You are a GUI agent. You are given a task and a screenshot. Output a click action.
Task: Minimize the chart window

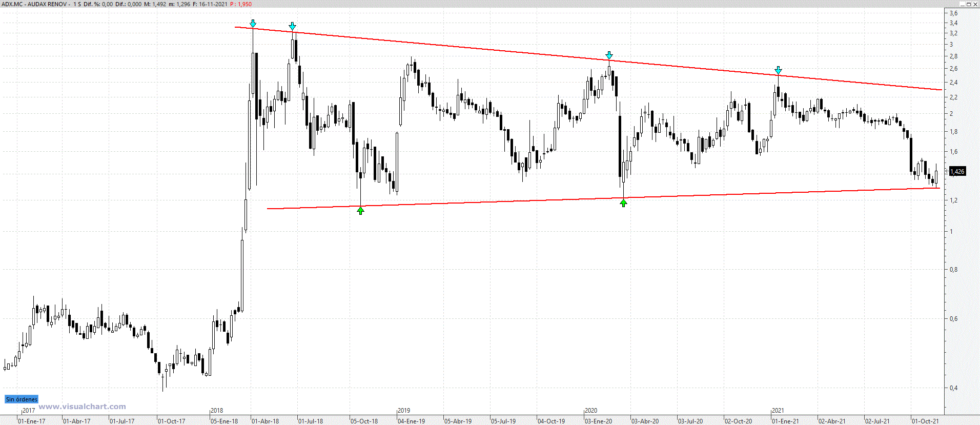pyautogui.click(x=961, y=4)
